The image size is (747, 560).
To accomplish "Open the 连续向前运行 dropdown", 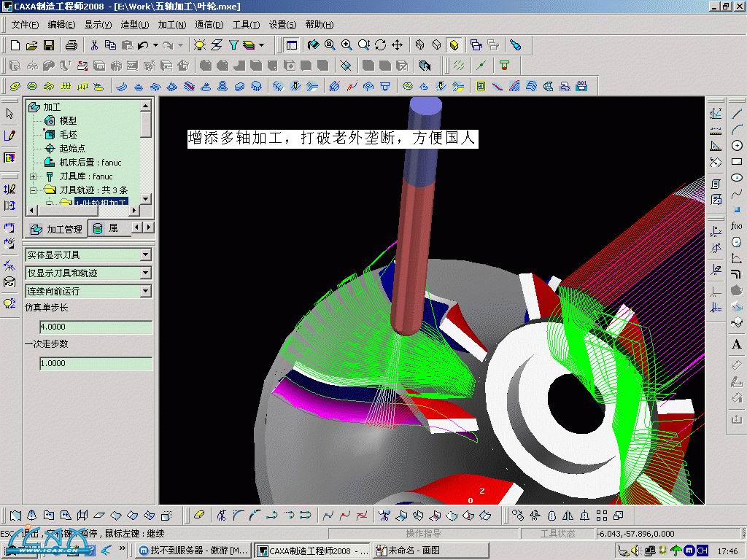I will [x=146, y=291].
